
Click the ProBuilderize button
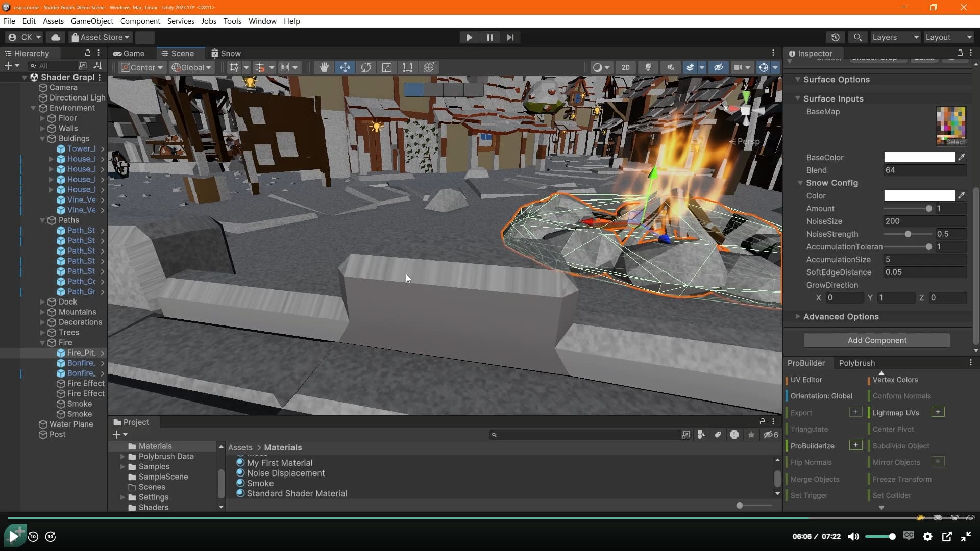(x=812, y=446)
